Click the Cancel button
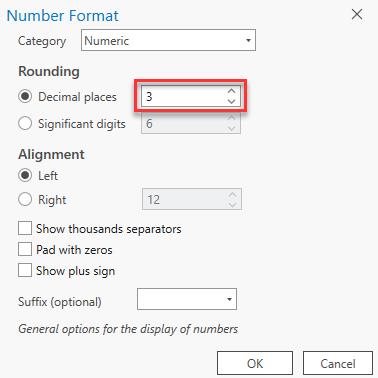The width and height of the screenshot is (378, 378). pos(338,363)
